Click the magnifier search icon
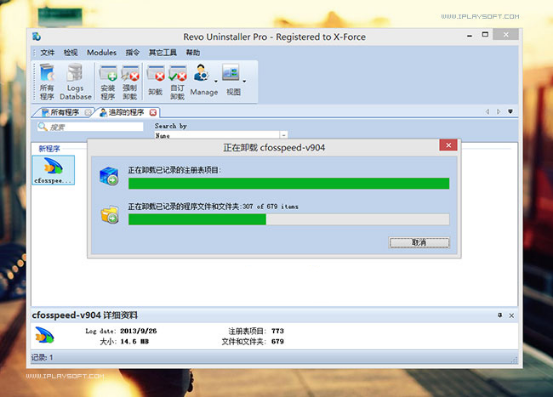This screenshot has width=554, height=398. tap(43, 127)
